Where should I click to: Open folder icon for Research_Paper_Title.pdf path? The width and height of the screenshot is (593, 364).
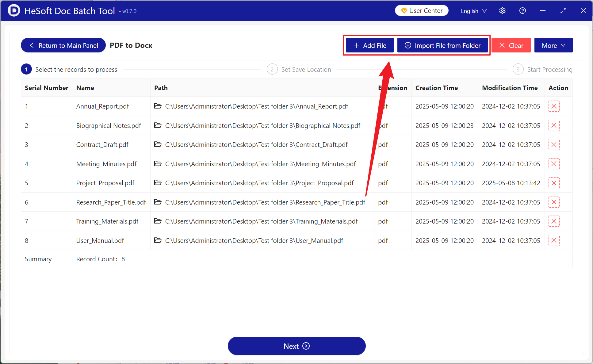tap(158, 202)
